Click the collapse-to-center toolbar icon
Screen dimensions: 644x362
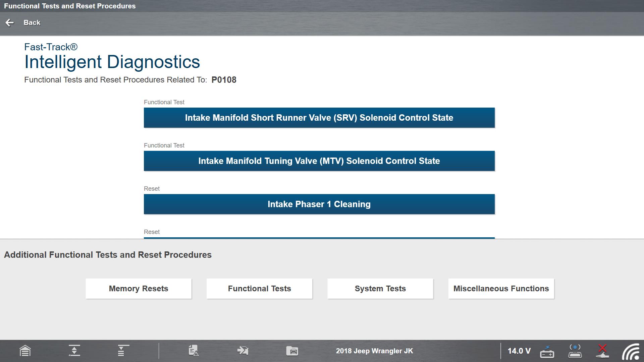coord(74,351)
